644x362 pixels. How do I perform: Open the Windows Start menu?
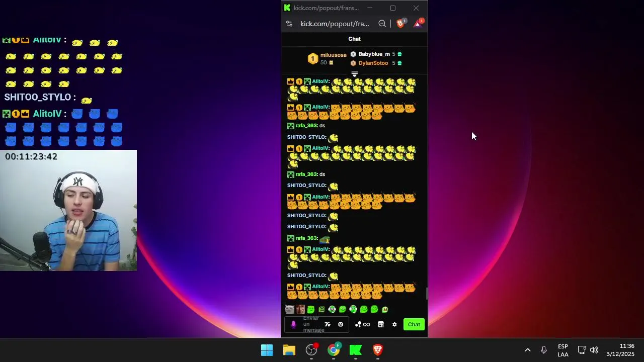coord(267,350)
